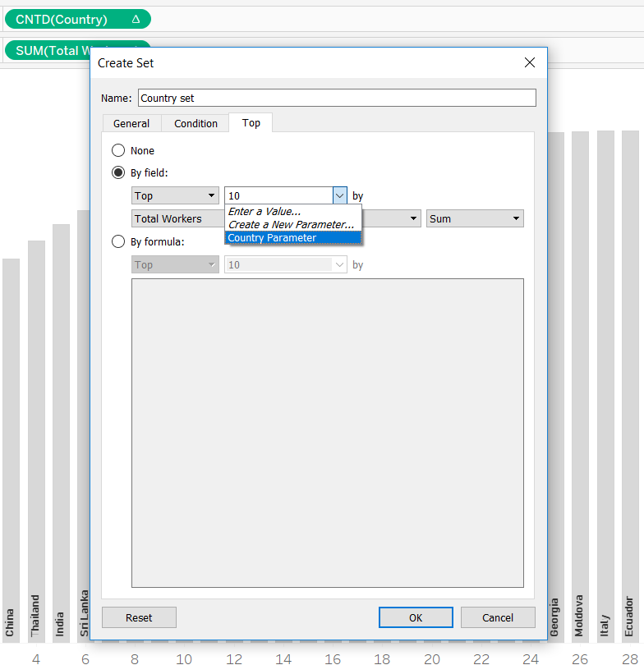Open the Top/Bottom dropdown under By field

point(175,196)
